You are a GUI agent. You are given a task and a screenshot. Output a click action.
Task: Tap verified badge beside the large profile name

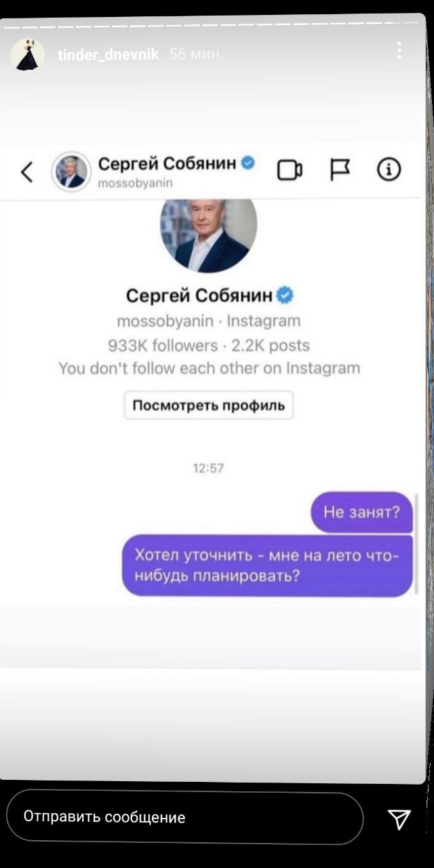(x=285, y=295)
